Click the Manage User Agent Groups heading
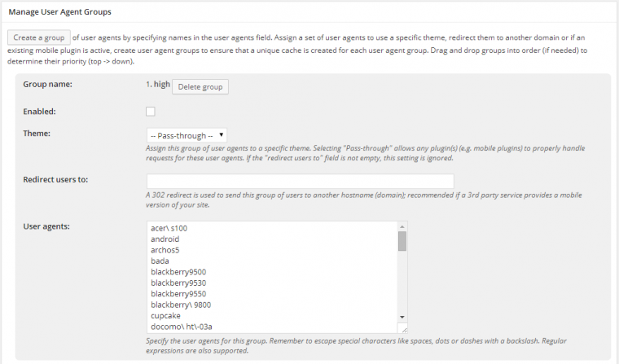The height and width of the screenshot is (364, 619). (60, 12)
